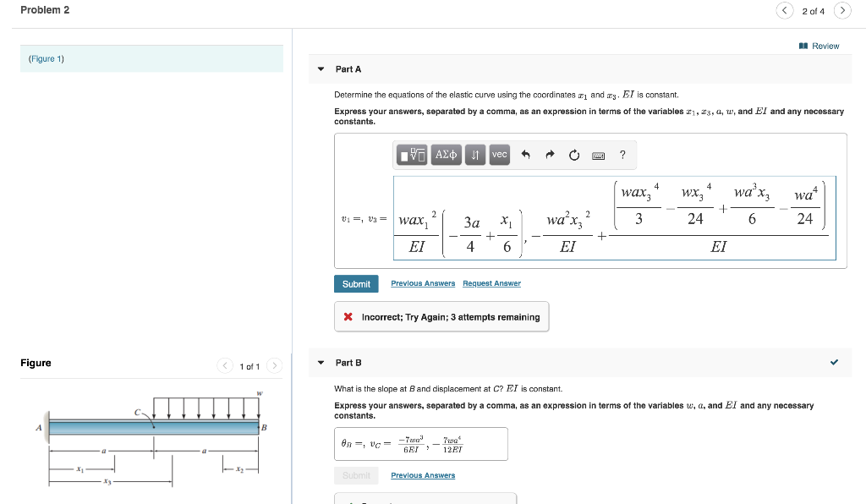Image resolution: width=866 pixels, height=504 pixels.
Task: Click the '2 of 4' counter
Action: click(813, 11)
